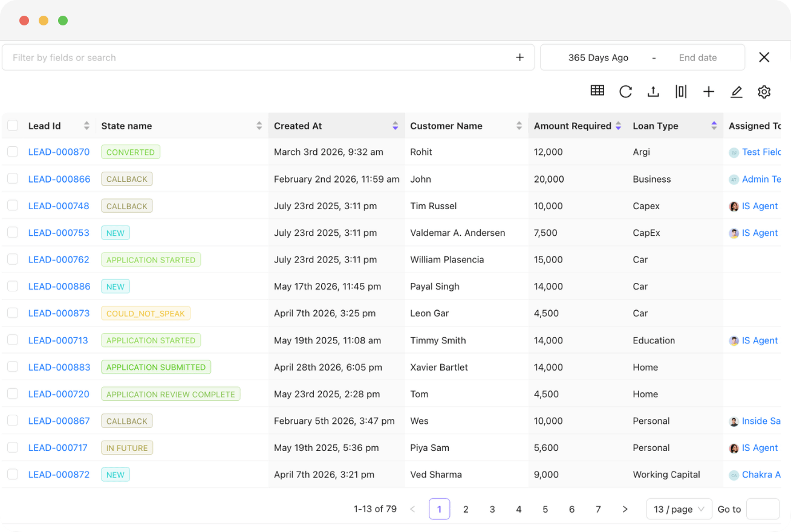Select the checkbox for LEAD-000762

pyautogui.click(x=13, y=259)
